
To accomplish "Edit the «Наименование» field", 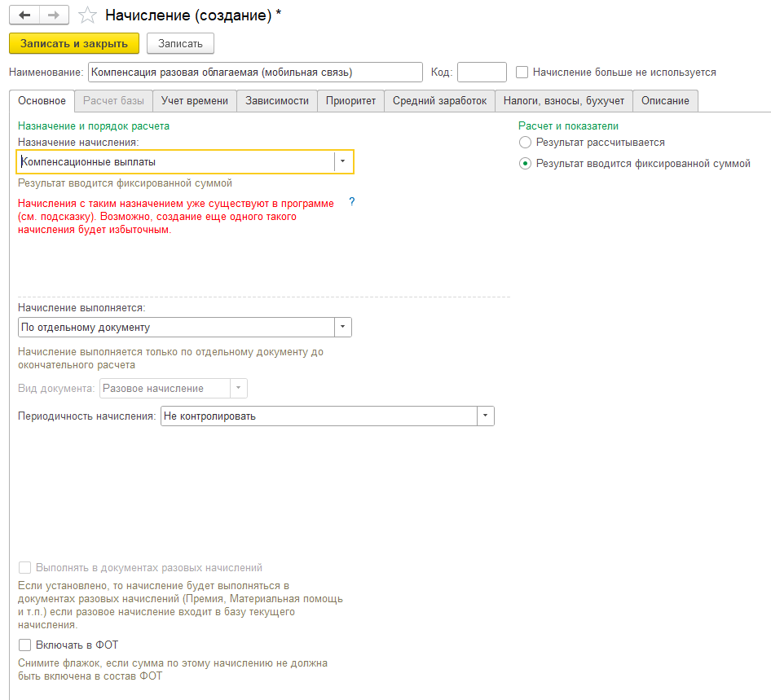I will [255, 73].
